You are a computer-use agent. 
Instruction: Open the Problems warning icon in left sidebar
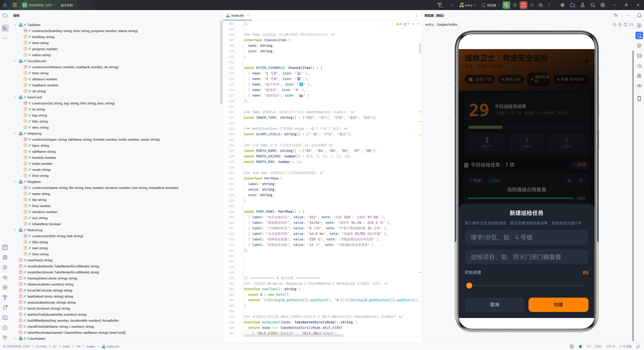point(5,328)
